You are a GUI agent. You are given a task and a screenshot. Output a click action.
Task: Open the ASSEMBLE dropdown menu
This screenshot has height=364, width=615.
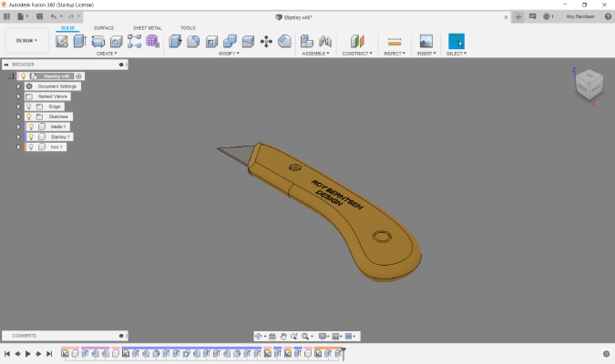click(x=316, y=54)
